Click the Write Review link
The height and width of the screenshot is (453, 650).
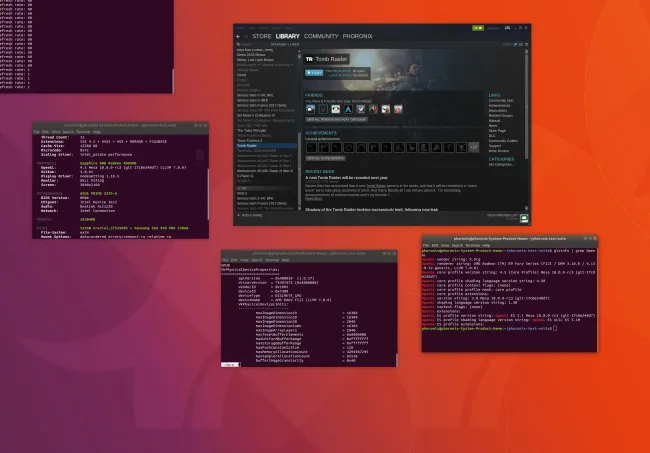[x=499, y=151]
